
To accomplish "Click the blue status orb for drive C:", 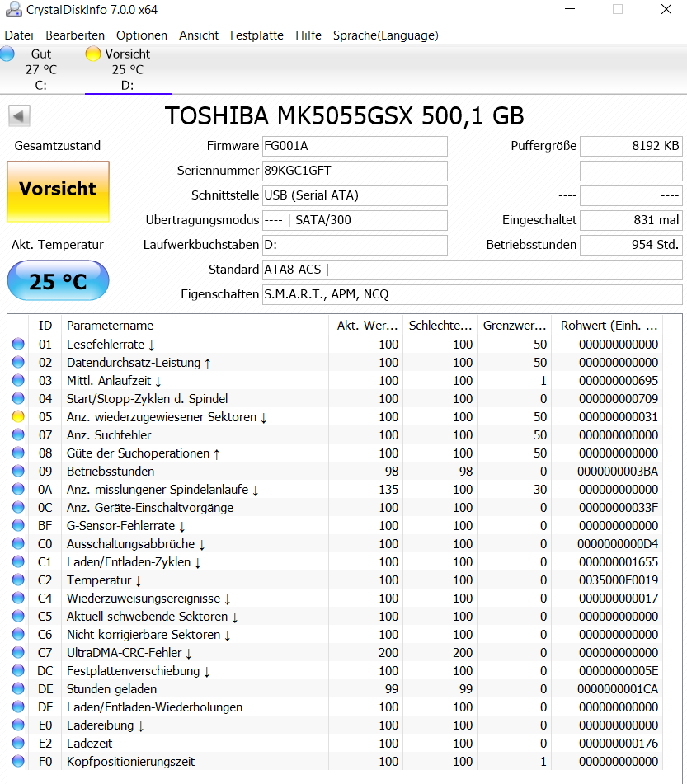I will point(7,54).
